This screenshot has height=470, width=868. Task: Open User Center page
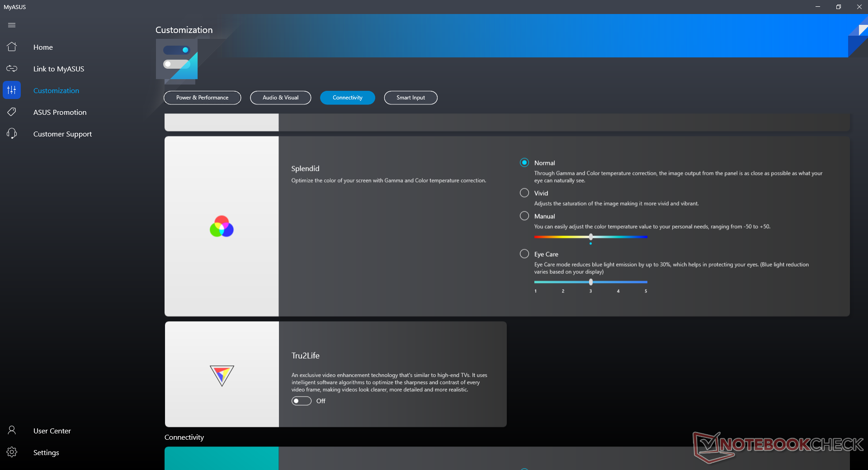52,431
